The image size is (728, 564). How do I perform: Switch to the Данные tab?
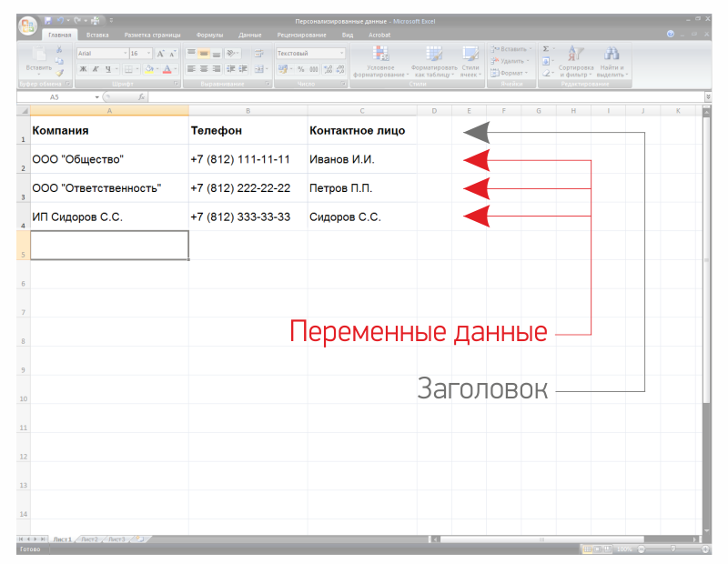pyautogui.click(x=249, y=35)
